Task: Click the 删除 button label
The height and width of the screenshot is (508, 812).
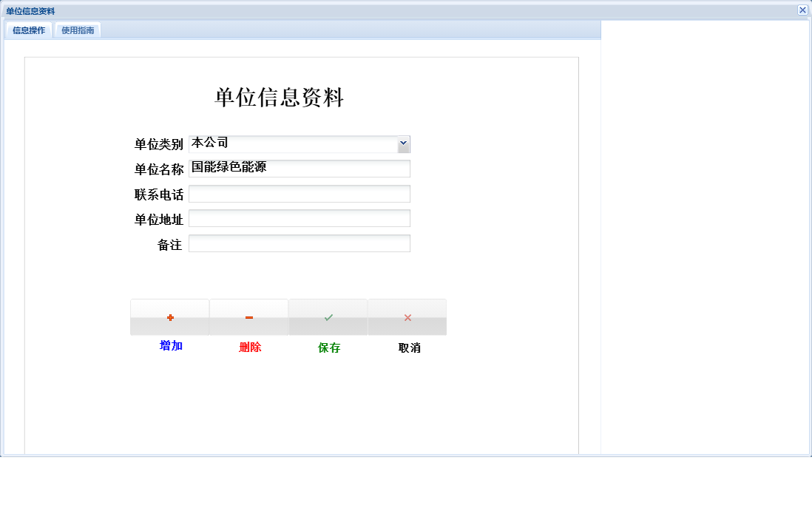Action: pos(248,347)
